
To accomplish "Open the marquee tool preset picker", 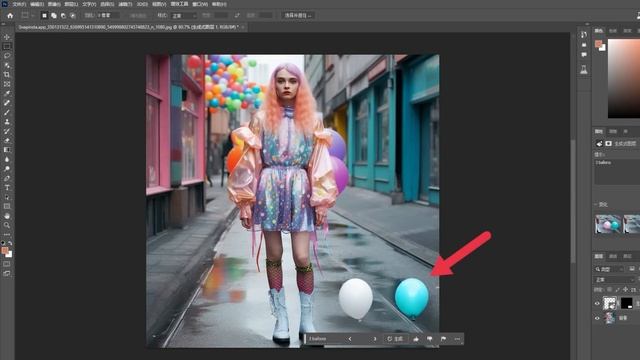I will pyautogui.click(x=27, y=16).
